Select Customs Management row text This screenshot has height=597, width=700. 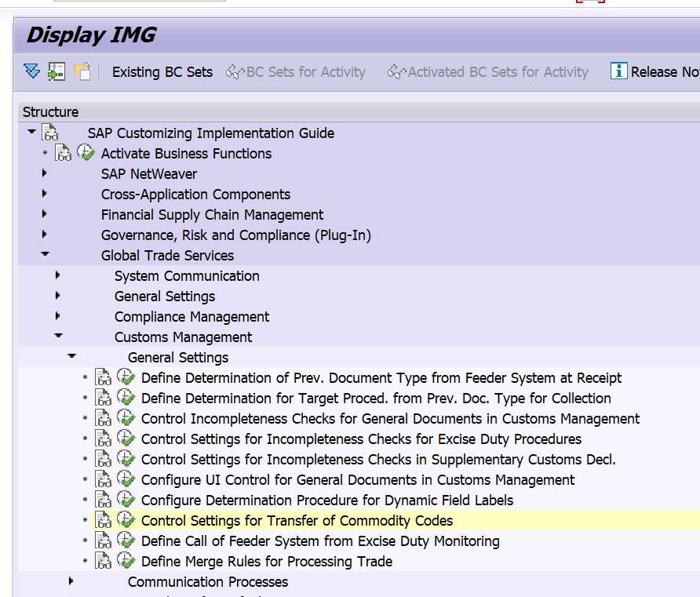(x=183, y=337)
